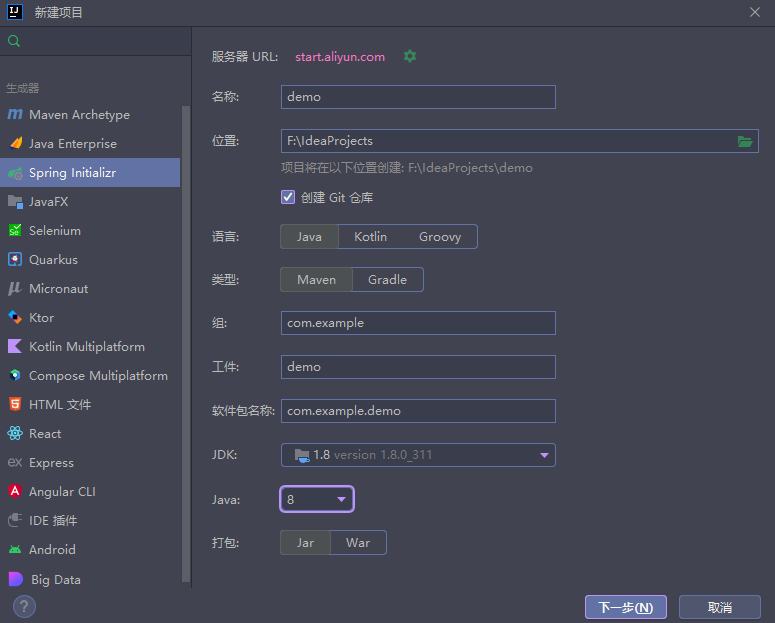775x623 pixels.
Task: Select Jar packaging
Action: coord(305,543)
